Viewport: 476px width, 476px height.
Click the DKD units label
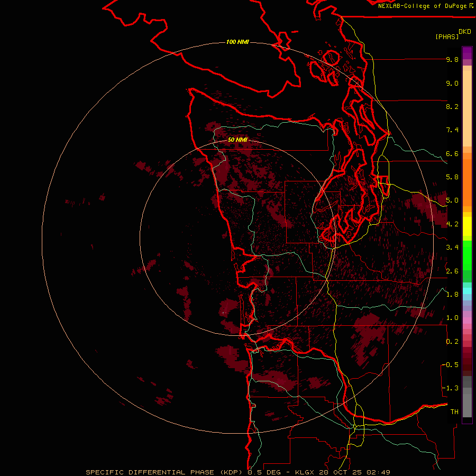(x=465, y=32)
